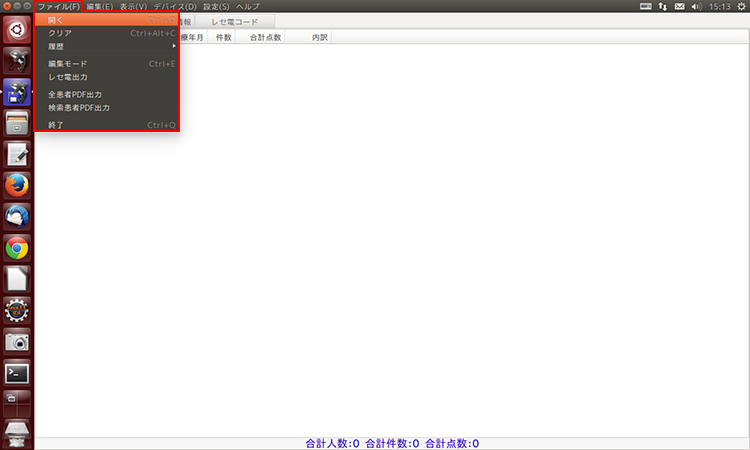Open the 編集(E) menu

pos(99,7)
